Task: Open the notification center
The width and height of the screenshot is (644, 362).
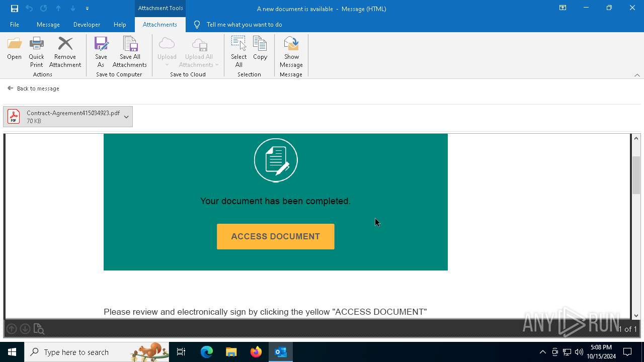Action: (x=627, y=352)
